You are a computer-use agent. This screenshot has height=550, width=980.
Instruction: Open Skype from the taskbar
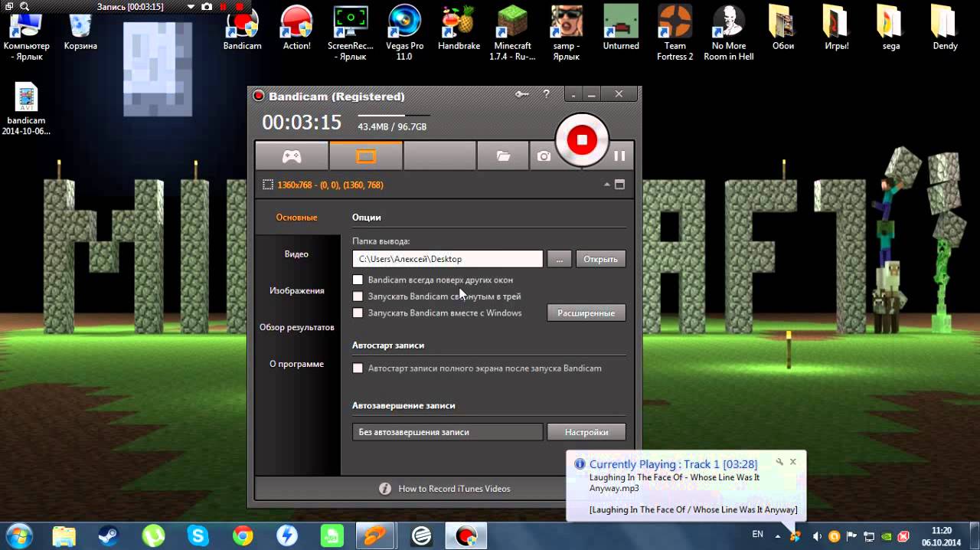[x=198, y=535]
